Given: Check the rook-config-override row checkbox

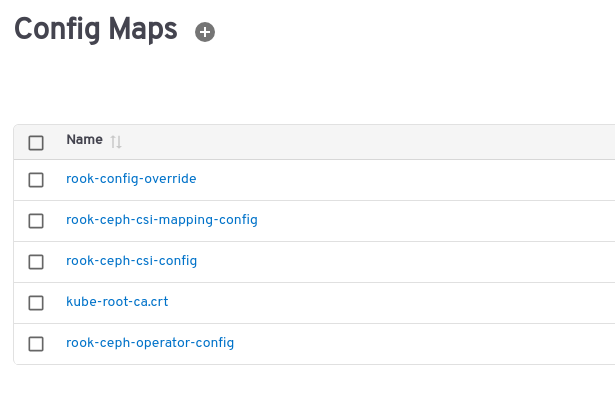Looking at the screenshot, I should (x=36, y=180).
